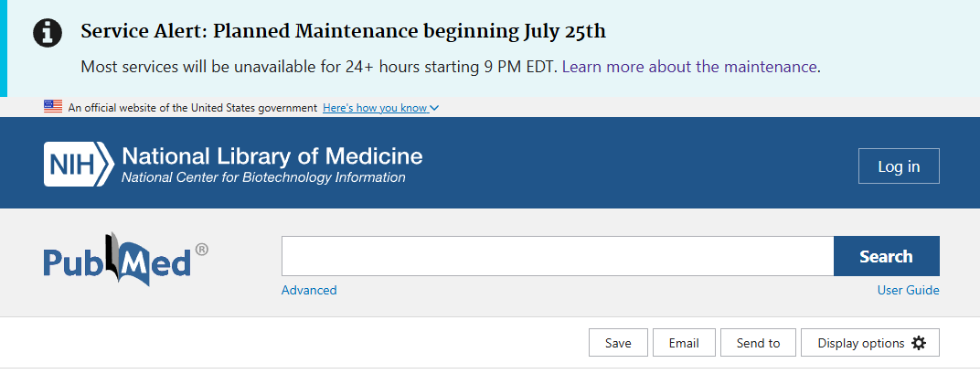This screenshot has width=980, height=374.
Task: Click the Email button
Action: (684, 343)
